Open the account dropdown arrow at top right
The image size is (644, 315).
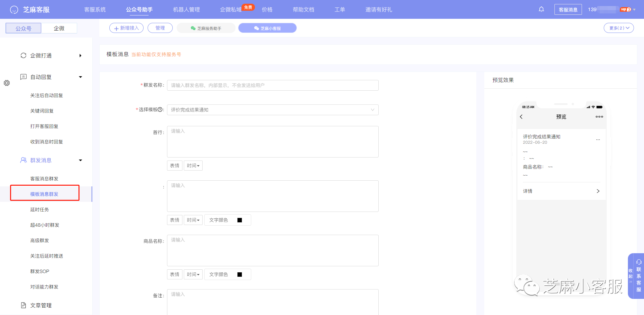point(634,10)
